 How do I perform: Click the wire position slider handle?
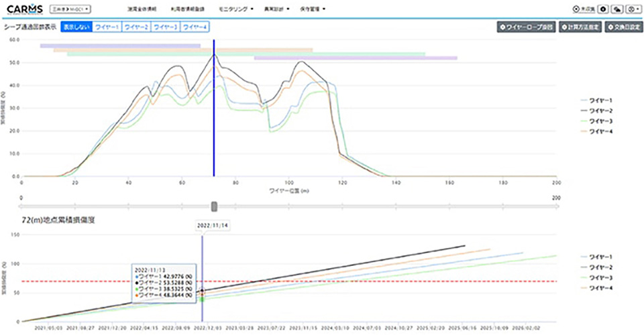[214, 206]
